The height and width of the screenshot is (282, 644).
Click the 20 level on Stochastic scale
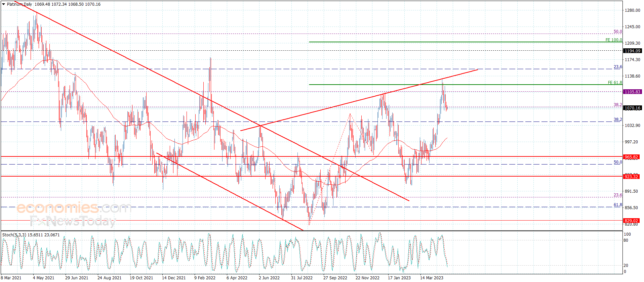pyautogui.click(x=626, y=266)
